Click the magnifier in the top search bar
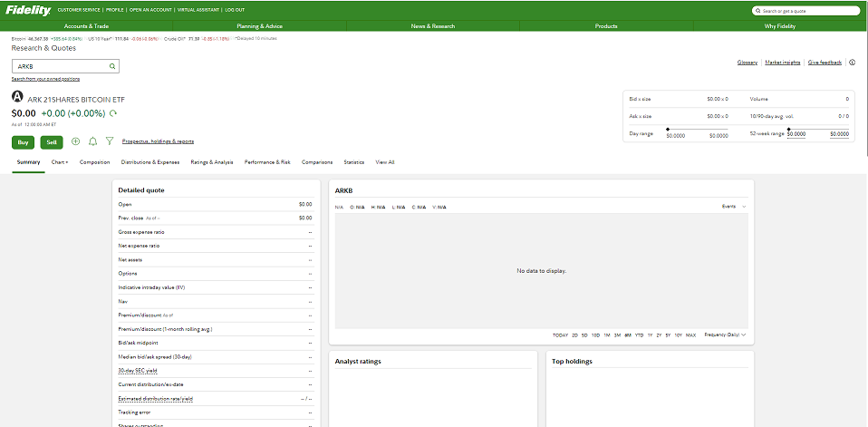 pos(757,11)
